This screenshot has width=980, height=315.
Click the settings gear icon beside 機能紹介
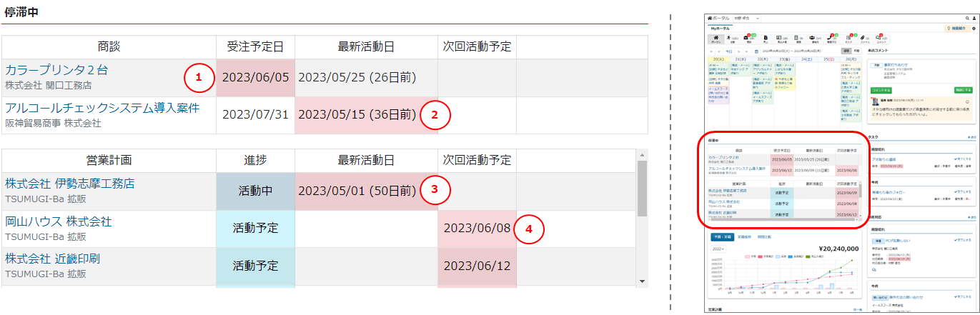[x=974, y=29]
